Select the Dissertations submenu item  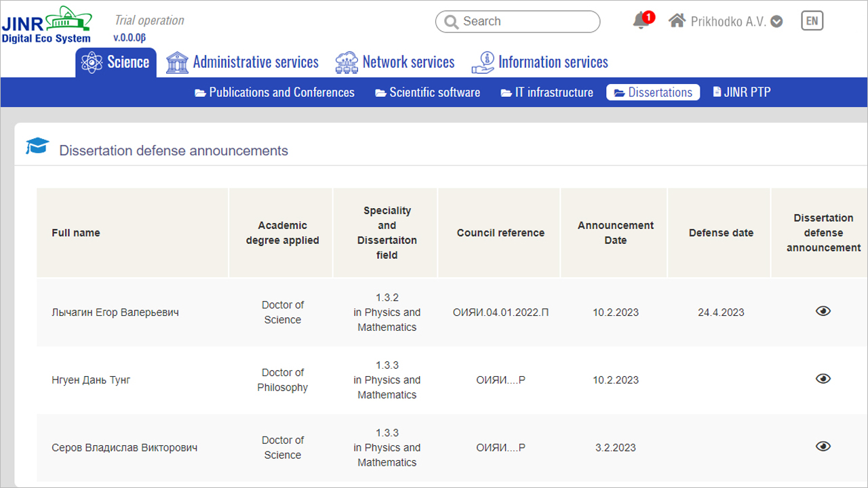click(x=653, y=93)
